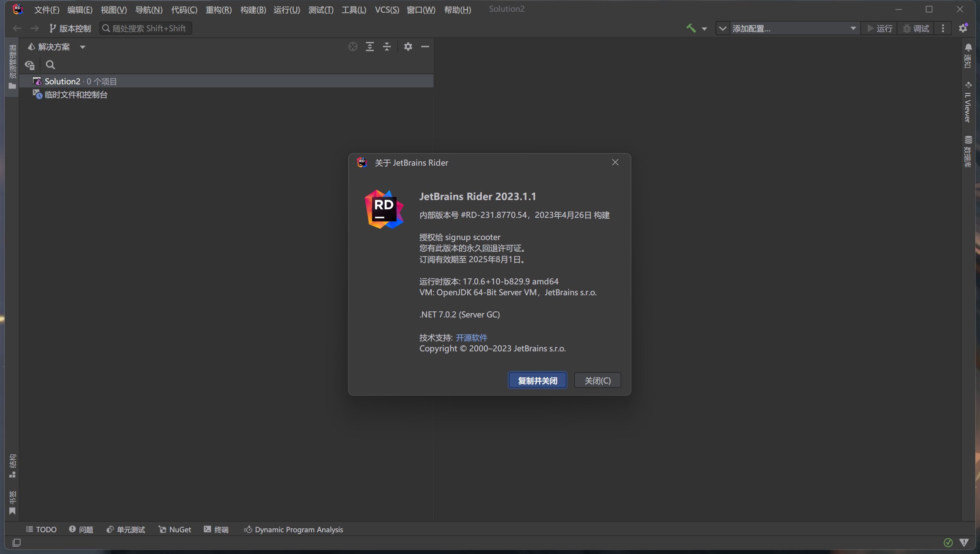
Task: Open the 数据库 database side tab
Action: (968, 151)
